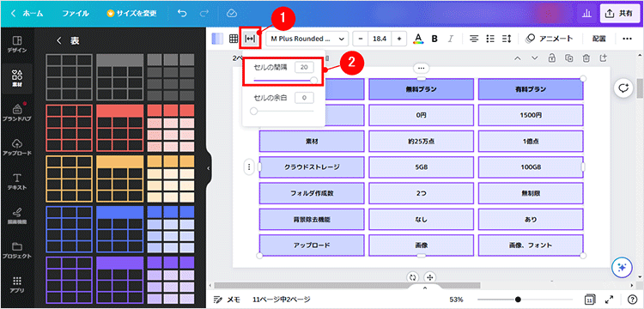Viewport: 644px width, 309px height.
Task: Switch to fullscreen presentation mode
Action: pyautogui.click(x=610, y=300)
